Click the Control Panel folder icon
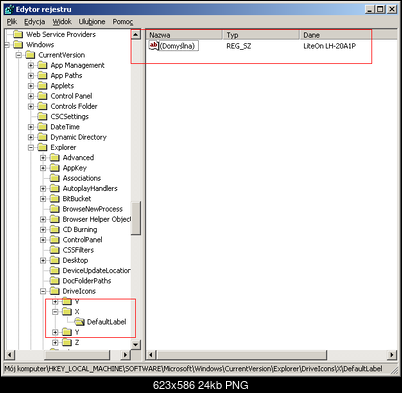 (x=42, y=96)
